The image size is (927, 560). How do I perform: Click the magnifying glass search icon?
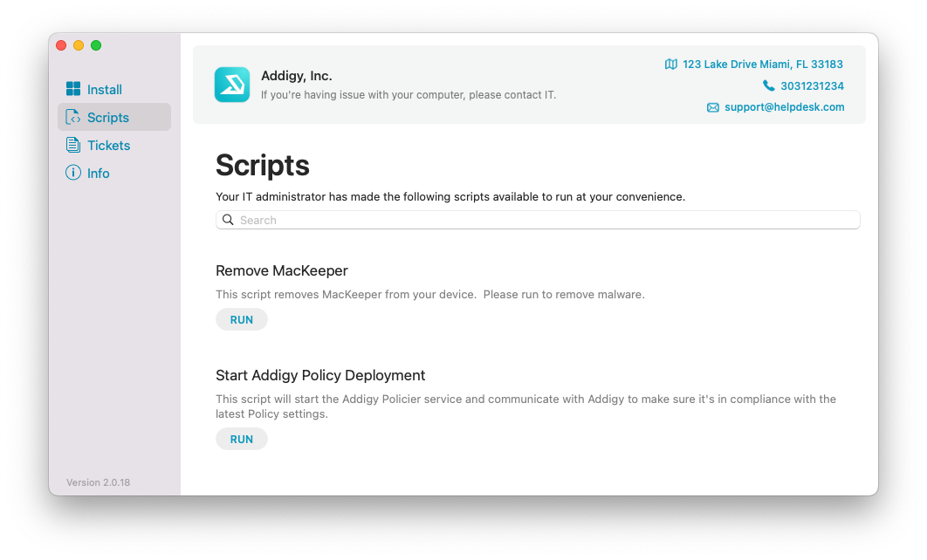(x=228, y=220)
